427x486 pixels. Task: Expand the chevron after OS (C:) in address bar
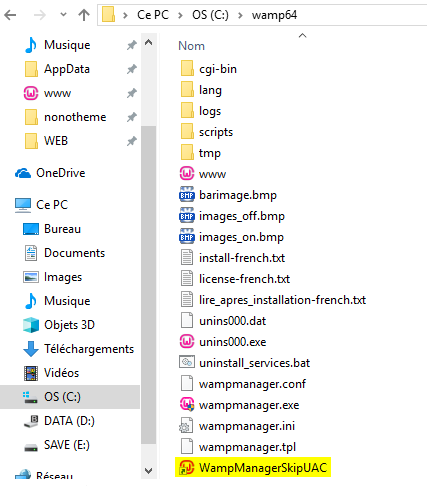240,15
